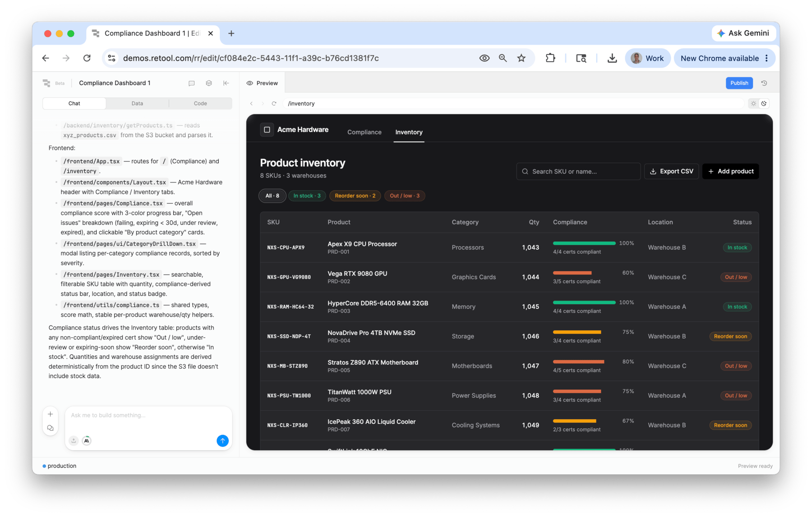Click Ask Gemini button
Viewport: 812px width, 517px height.
[x=743, y=33]
